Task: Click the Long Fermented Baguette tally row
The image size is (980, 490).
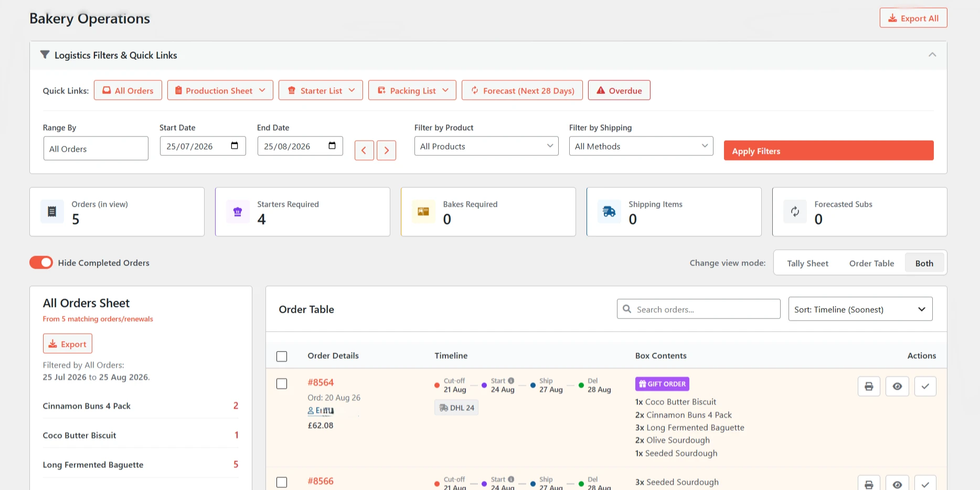Action: (x=141, y=464)
